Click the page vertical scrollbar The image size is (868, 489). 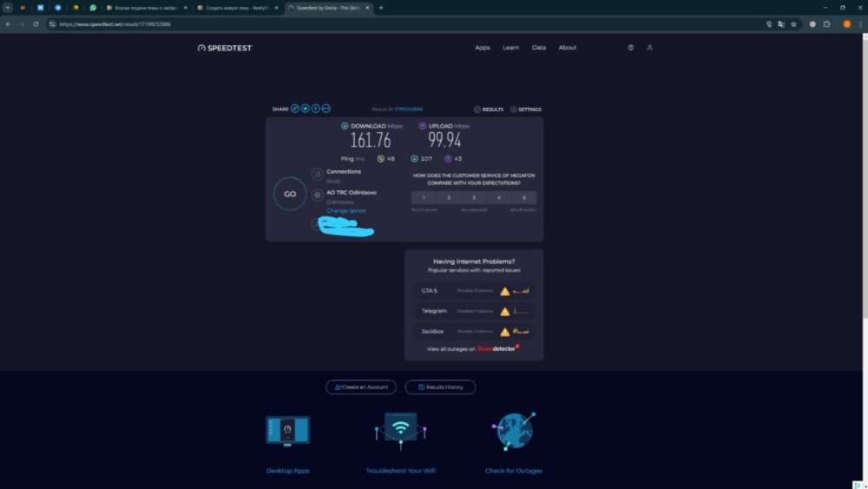865,177
